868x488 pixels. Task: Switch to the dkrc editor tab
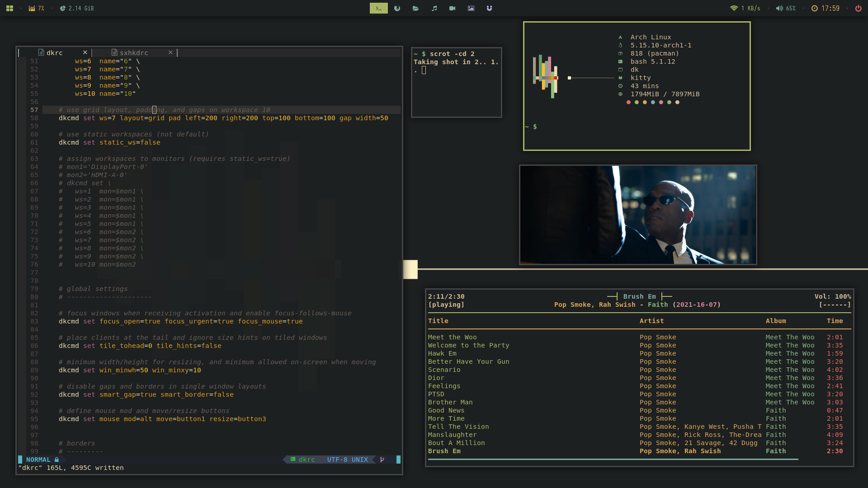click(55, 52)
